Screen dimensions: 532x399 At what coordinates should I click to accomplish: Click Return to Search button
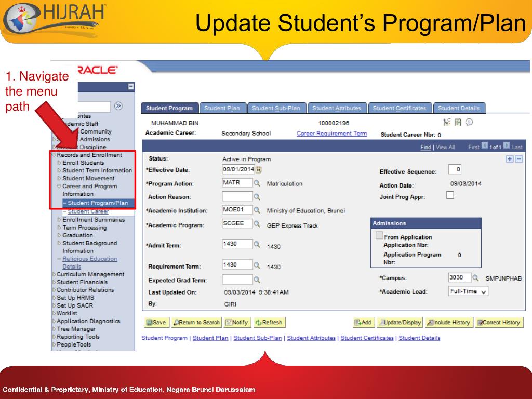point(197,322)
